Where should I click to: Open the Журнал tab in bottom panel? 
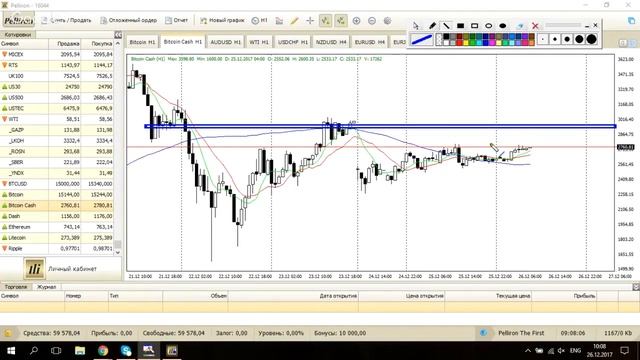tap(46, 287)
